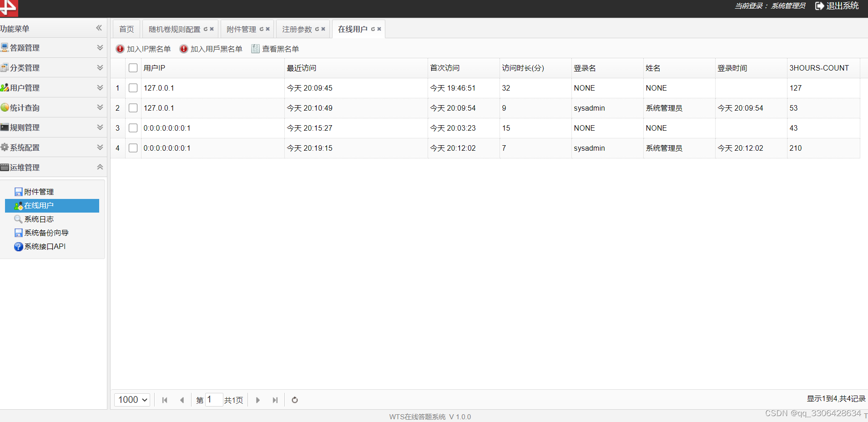
Task: Refresh the 随机卷规则配置 tab
Action: 206,29
